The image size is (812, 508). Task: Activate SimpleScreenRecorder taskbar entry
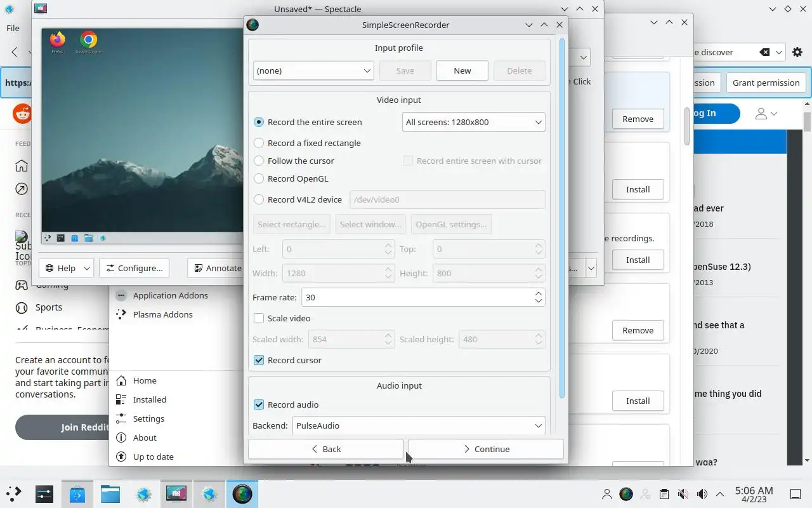click(242, 493)
